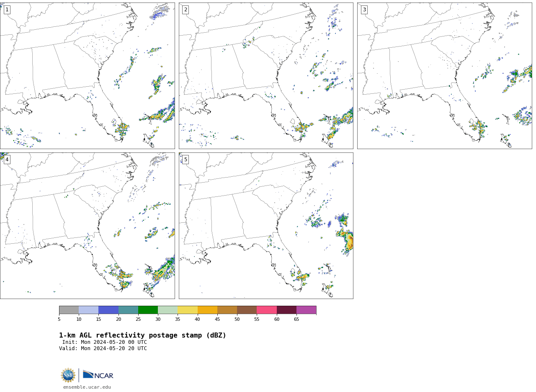Open ensemble member 3 reflectivity map
The width and height of the screenshot is (536, 392).
(445, 76)
